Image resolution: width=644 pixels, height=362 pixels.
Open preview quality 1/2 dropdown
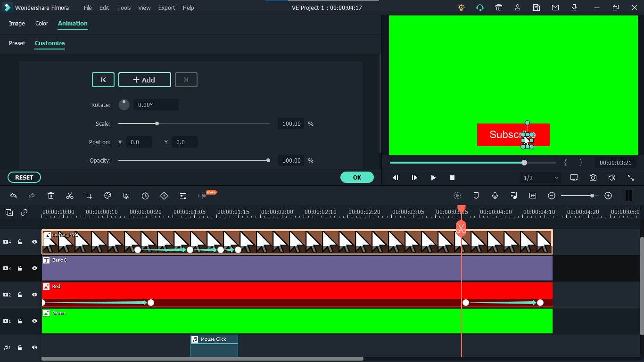541,178
